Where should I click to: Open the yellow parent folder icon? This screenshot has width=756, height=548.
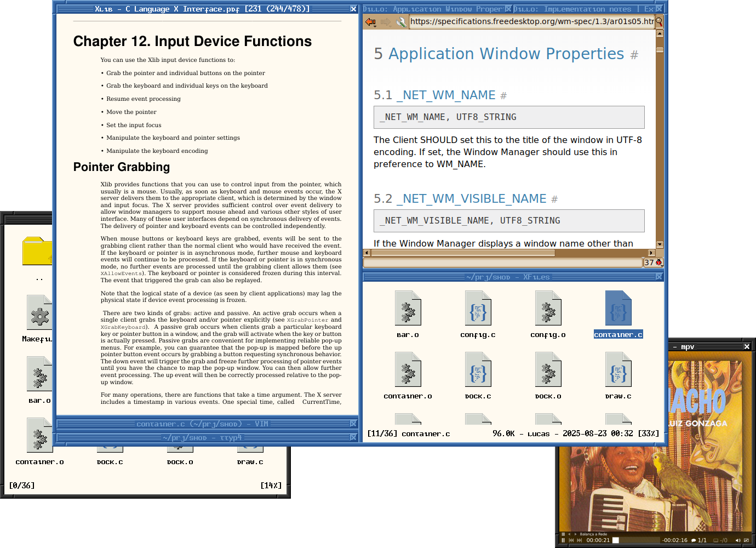(37, 252)
